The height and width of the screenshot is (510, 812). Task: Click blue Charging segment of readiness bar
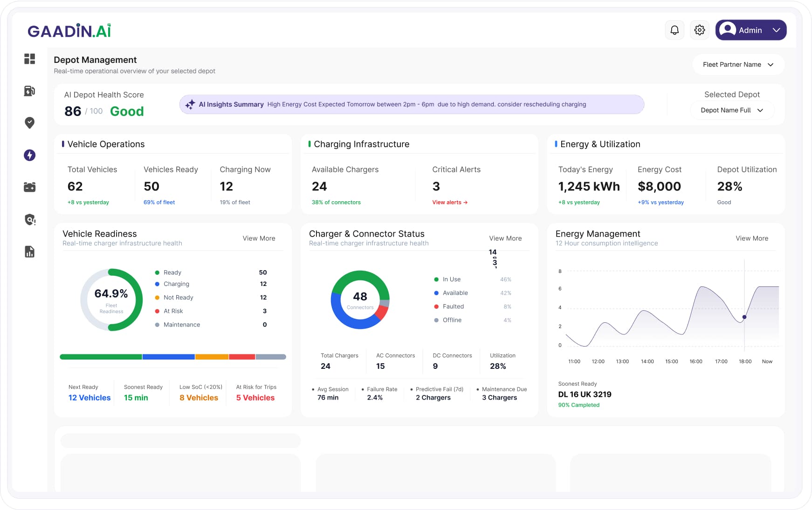pos(168,357)
